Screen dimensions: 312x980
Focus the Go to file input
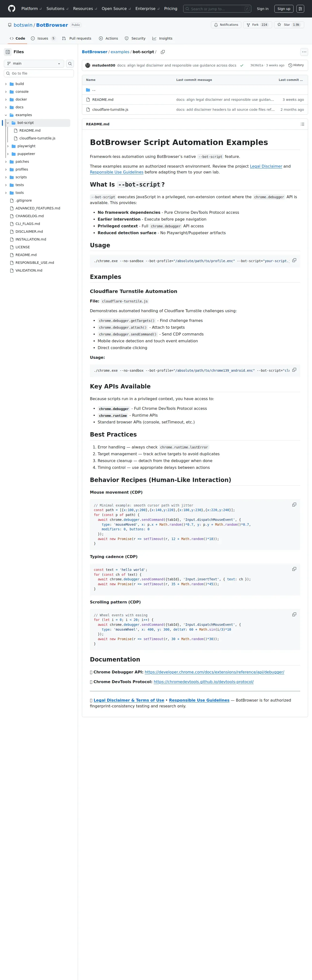[39, 73]
